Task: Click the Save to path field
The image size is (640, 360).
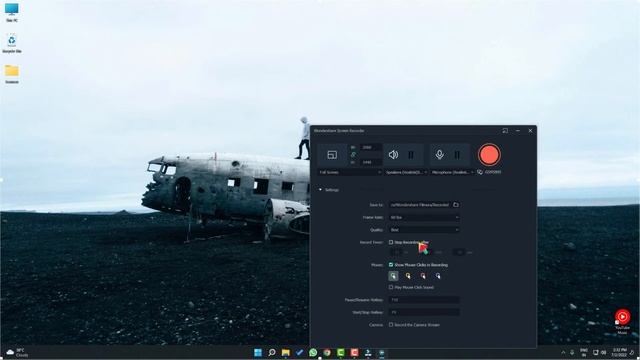Action: pyautogui.click(x=420, y=205)
